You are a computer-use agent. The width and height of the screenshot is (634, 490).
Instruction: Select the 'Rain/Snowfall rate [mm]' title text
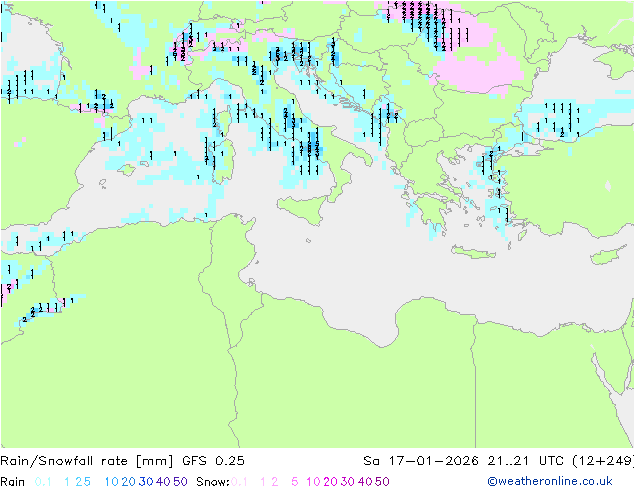[x=87, y=461]
